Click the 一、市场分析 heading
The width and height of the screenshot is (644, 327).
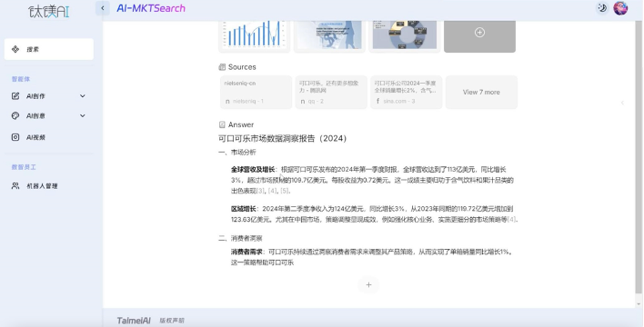pos(237,153)
